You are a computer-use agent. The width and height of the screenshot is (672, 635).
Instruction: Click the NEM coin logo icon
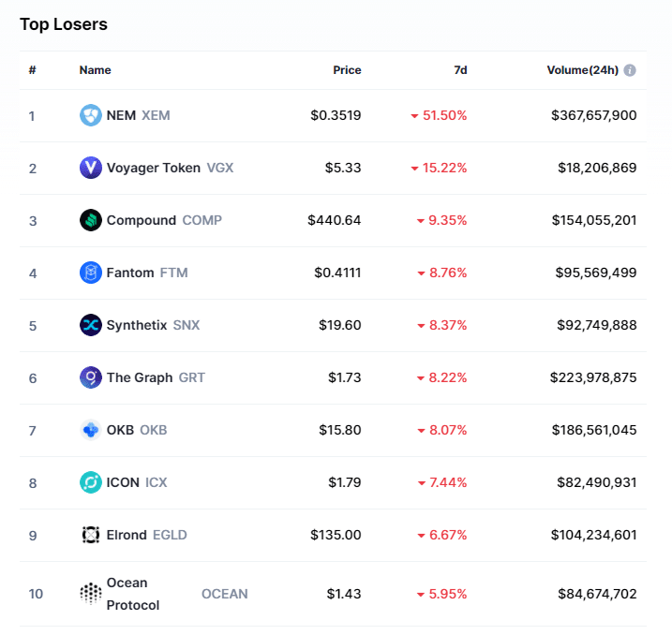[90, 115]
